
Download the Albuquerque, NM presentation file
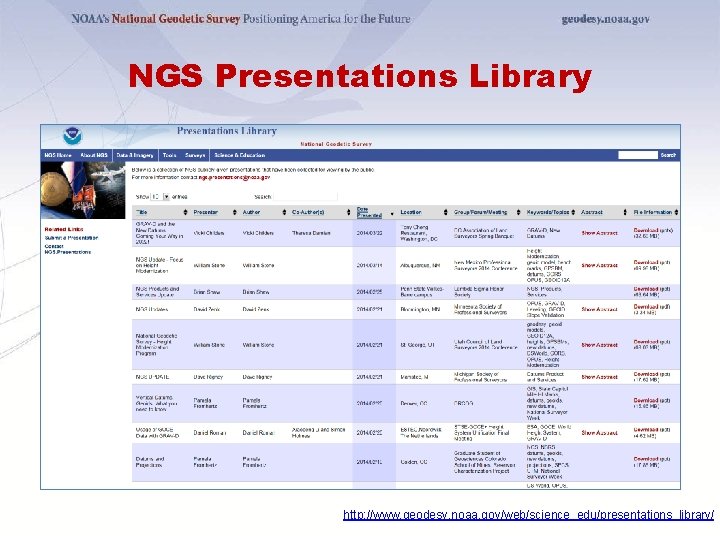click(x=646, y=263)
